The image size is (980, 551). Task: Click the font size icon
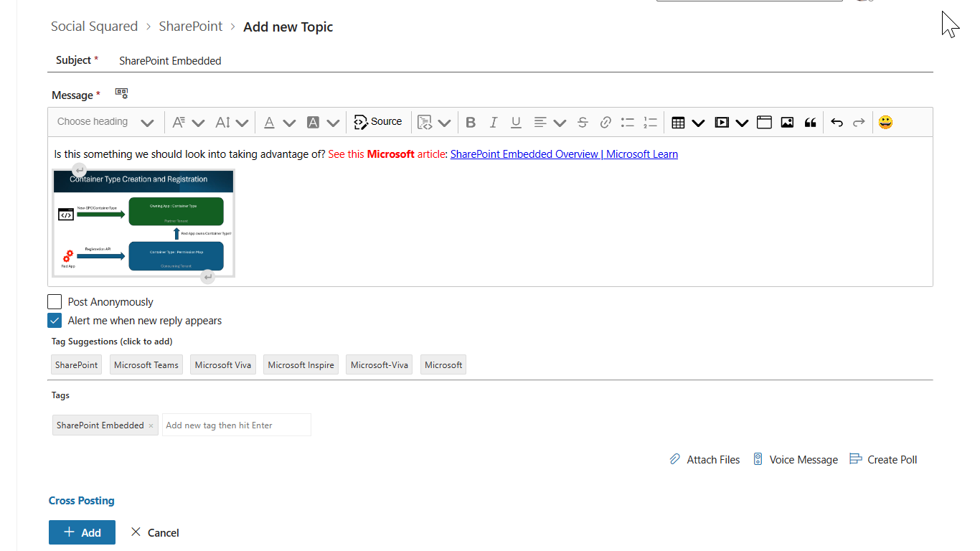tap(223, 123)
